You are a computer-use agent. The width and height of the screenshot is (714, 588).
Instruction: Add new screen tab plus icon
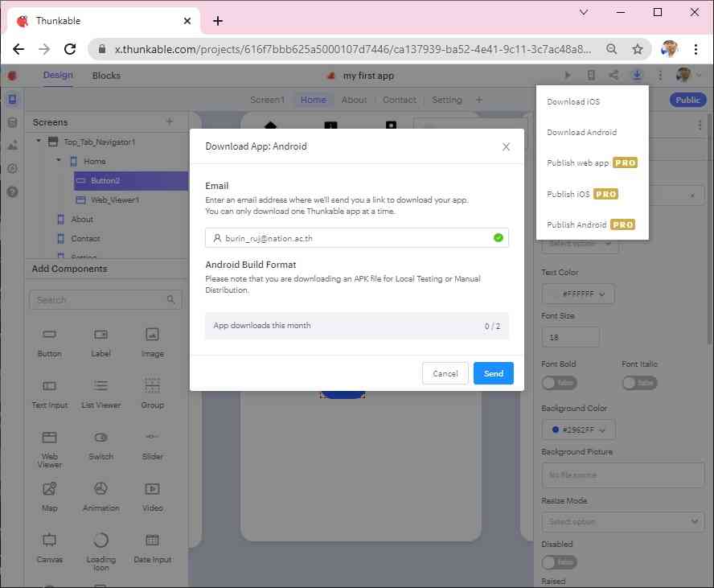tap(478, 100)
